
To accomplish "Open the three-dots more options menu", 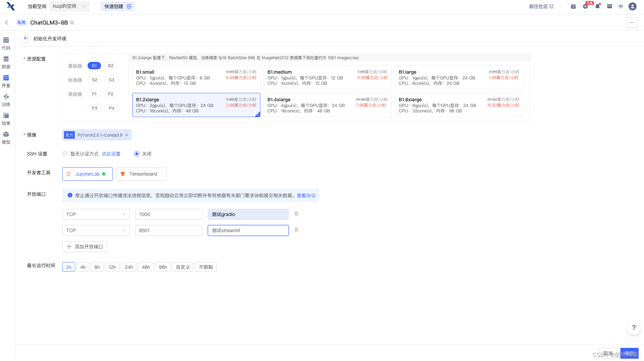I will click(632, 23).
